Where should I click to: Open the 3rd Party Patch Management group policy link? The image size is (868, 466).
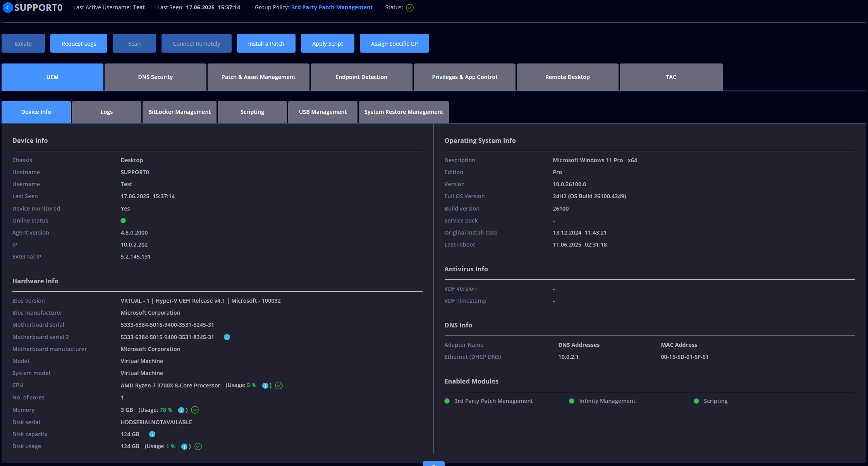(x=332, y=7)
